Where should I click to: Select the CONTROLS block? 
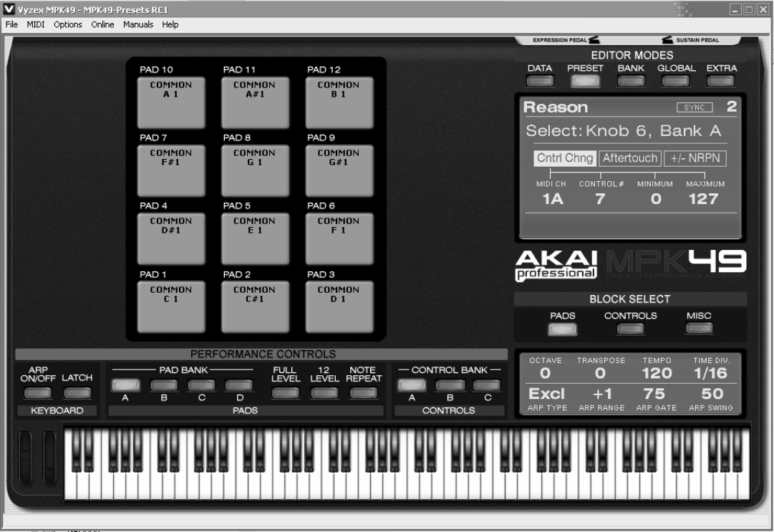[630, 329]
